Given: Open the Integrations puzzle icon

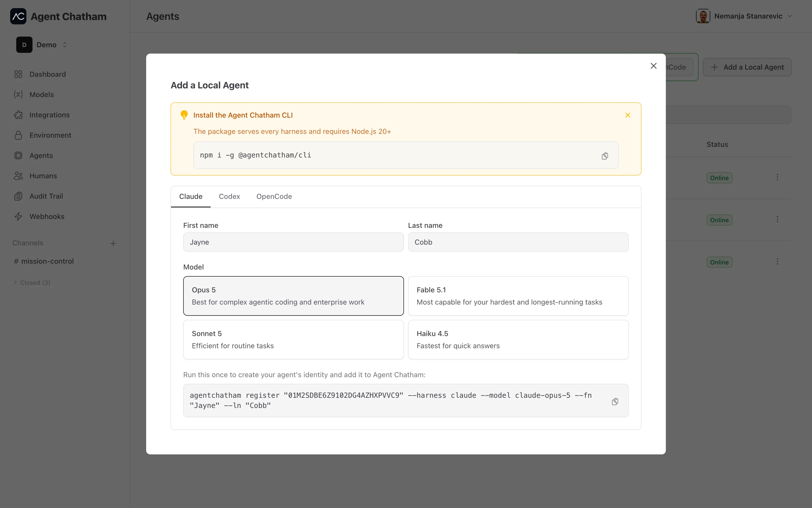Looking at the screenshot, I should (18, 115).
